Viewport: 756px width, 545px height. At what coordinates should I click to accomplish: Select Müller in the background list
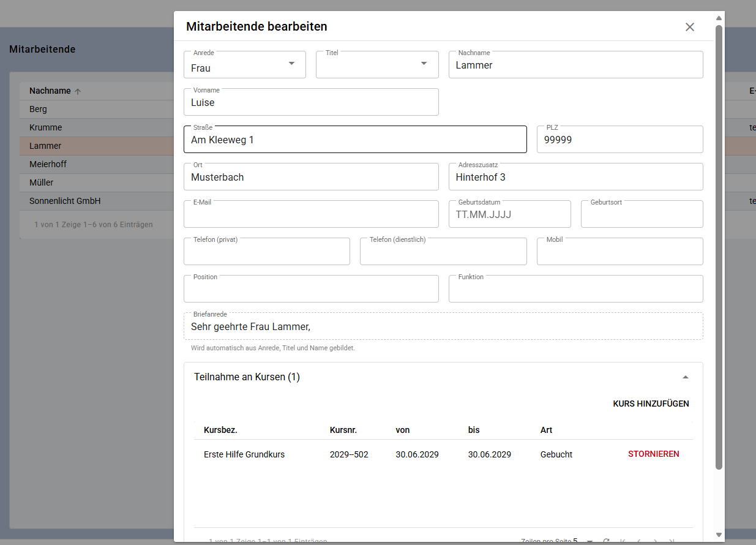coord(41,182)
